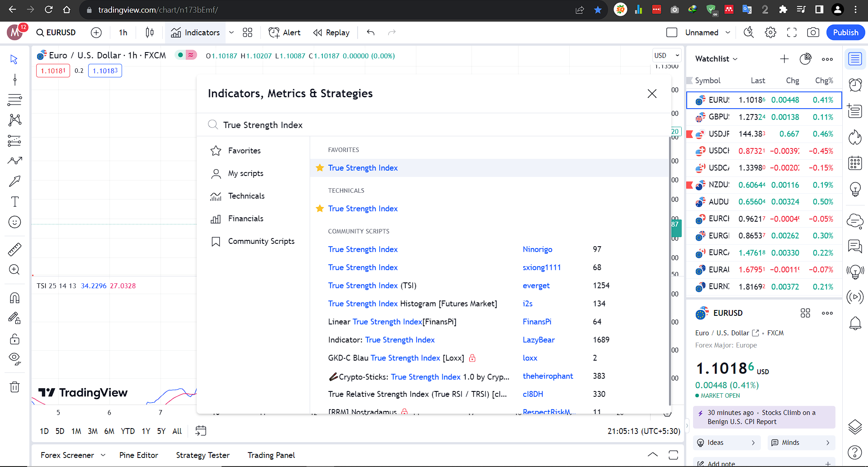Activate the zoom in tool
This screenshot has width=868, height=467.
click(x=14, y=270)
